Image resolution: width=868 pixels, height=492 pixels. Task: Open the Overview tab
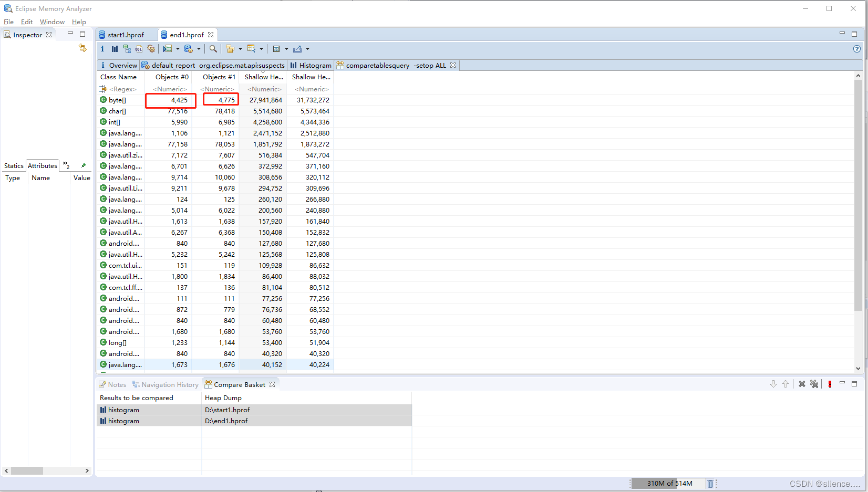[x=119, y=65]
